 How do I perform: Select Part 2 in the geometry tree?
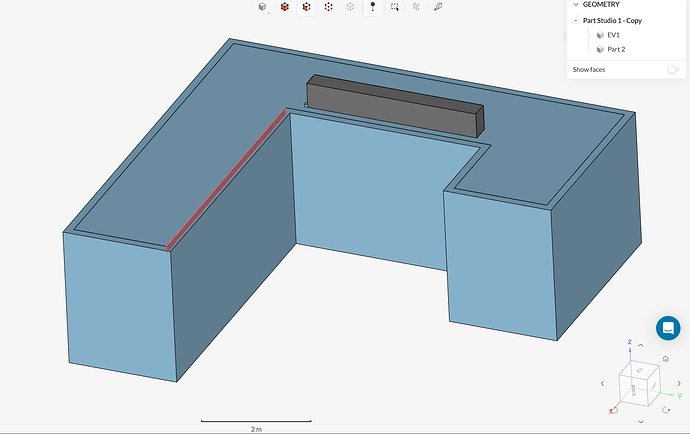click(x=616, y=49)
